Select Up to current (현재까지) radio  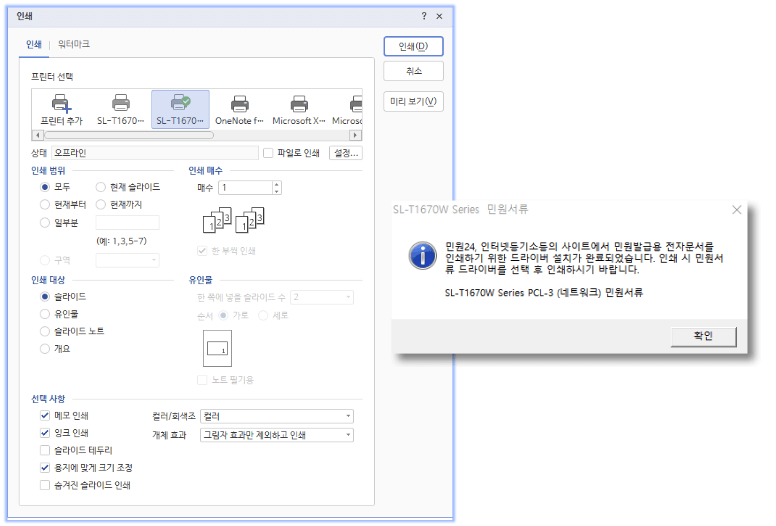point(100,204)
